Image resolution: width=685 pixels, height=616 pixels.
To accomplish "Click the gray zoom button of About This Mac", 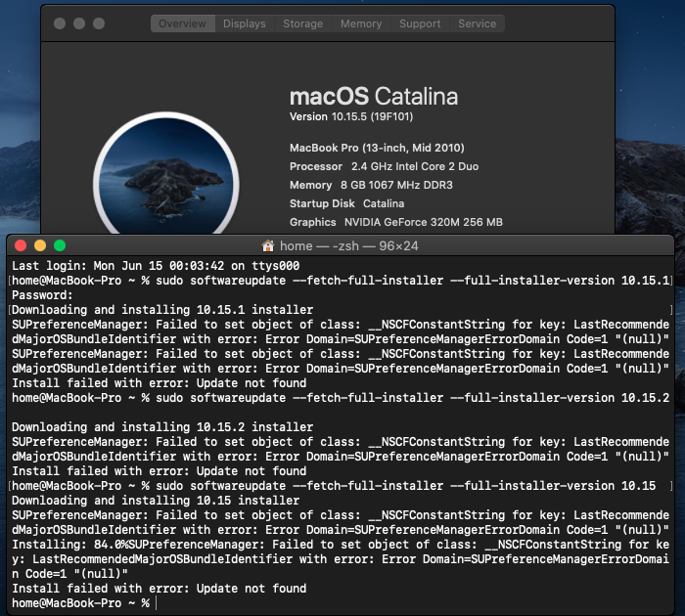I will click(99, 23).
